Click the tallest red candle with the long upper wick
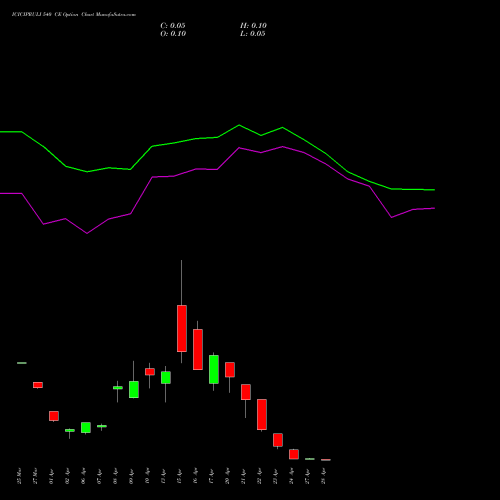The width and height of the screenshot is (500, 500). pos(182,328)
